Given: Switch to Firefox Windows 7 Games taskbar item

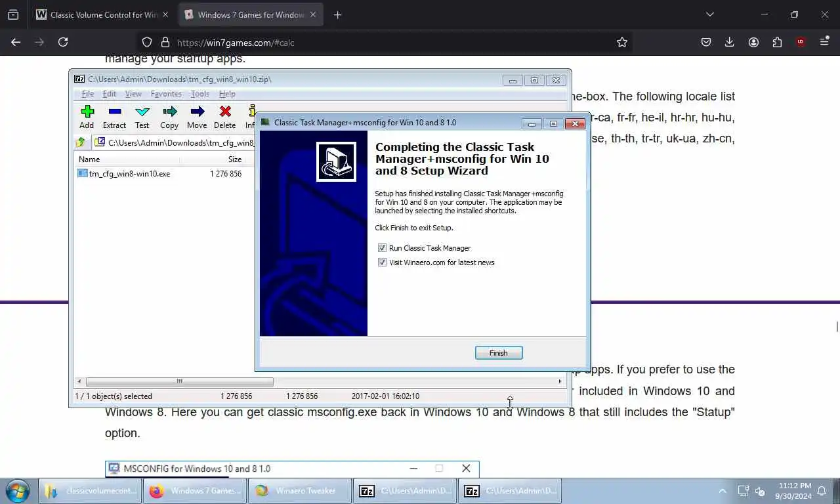Looking at the screenshot, I should click(195, 491).
